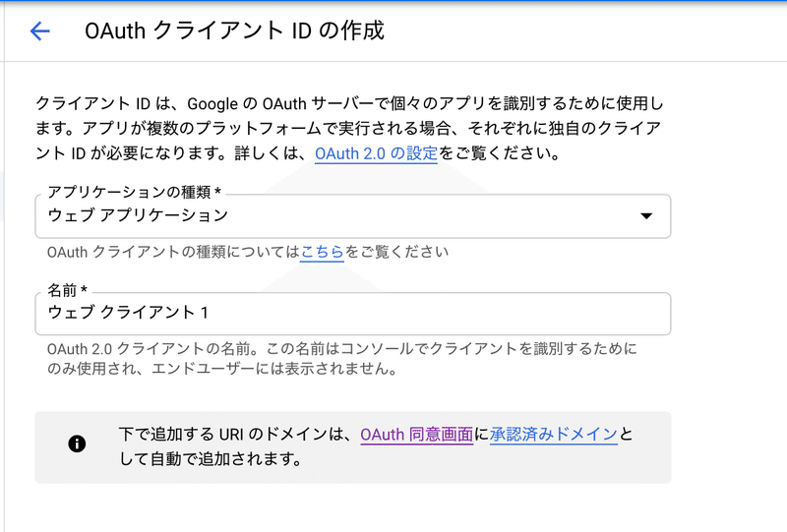Click the 名前 field label
787x532 pixels.
[67, 291]
